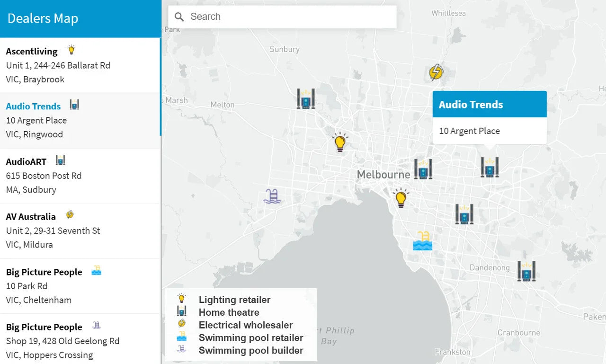Viewport: 606px width, 364px height.
Task: Click the Audio Trends popup title
Action: [x=471, y=105]
